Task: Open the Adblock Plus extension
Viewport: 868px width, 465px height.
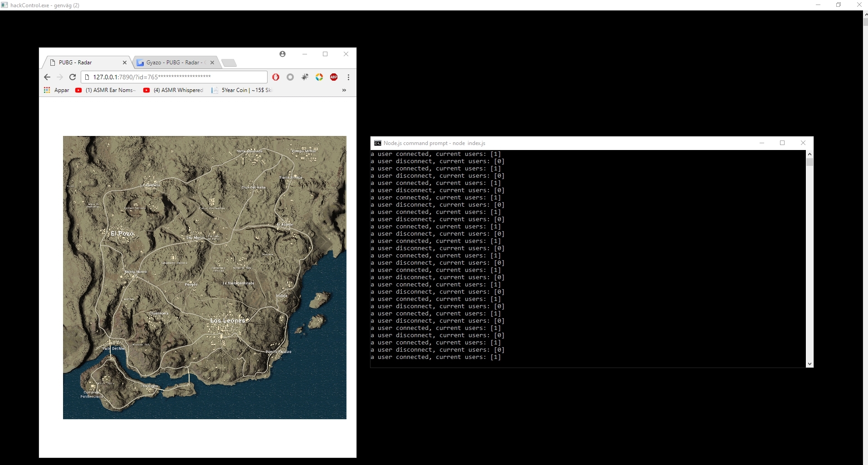Action: pyautogui.click(x=334, y=77)
